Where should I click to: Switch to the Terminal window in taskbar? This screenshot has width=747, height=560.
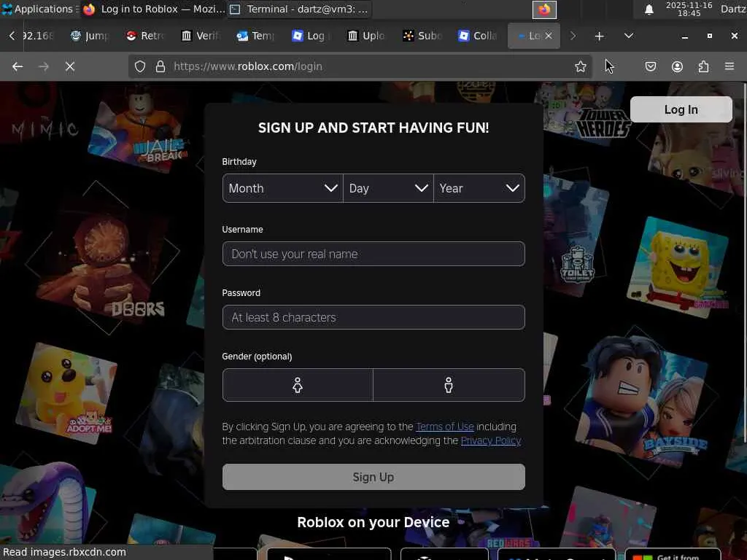click(x=299, y=9)
